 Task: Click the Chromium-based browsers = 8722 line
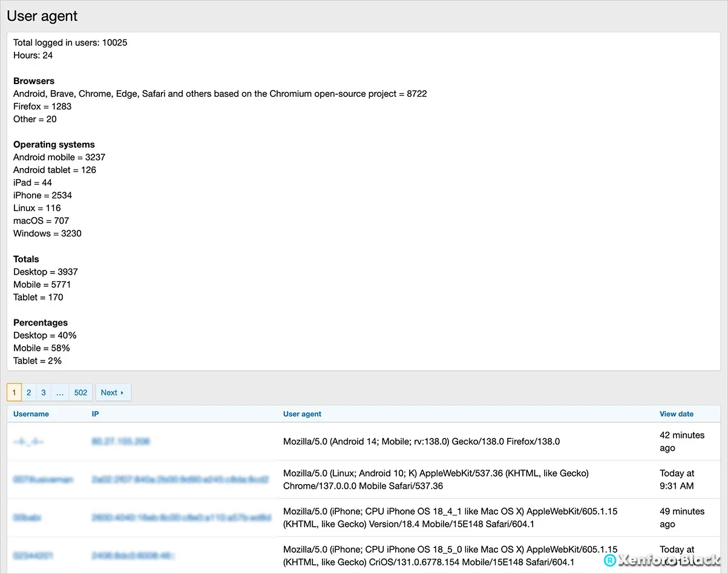click(x=220, y=94)
